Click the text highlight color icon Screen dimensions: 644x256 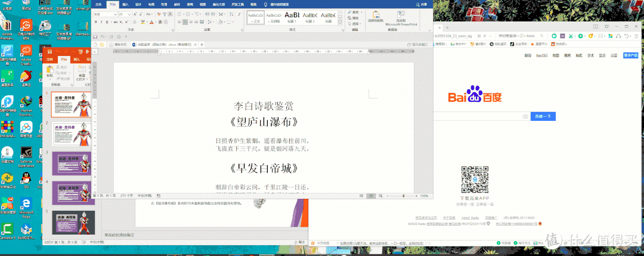pyautogui.click(x=143, y=22)
